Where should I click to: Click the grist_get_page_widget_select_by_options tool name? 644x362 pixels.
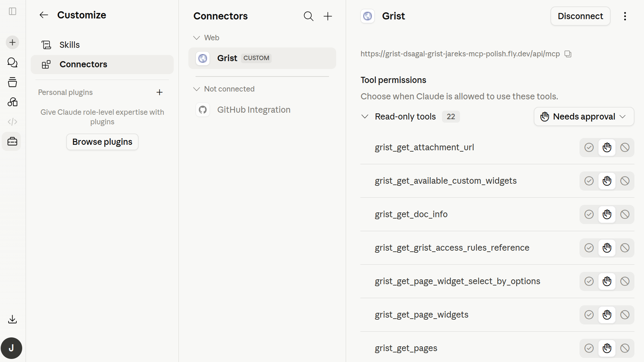point(457,281)
